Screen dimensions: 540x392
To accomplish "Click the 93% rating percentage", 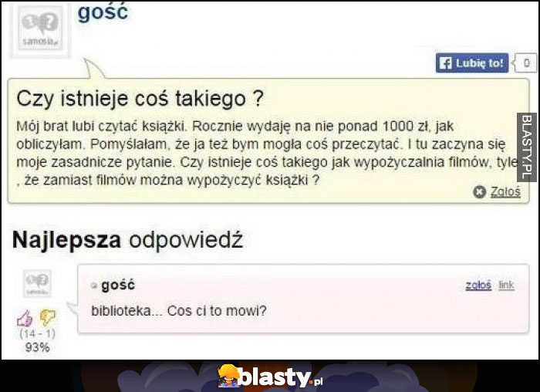I will 37,347.
